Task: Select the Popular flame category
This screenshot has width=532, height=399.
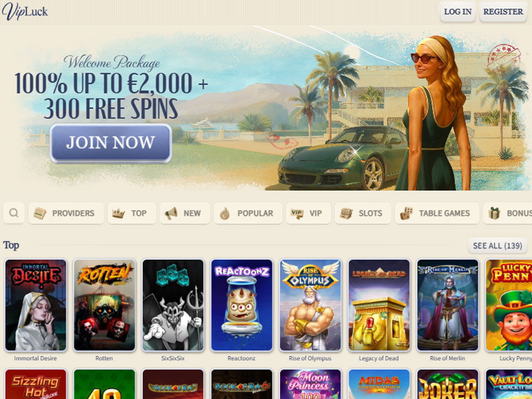Action: [x=248, y=213]
